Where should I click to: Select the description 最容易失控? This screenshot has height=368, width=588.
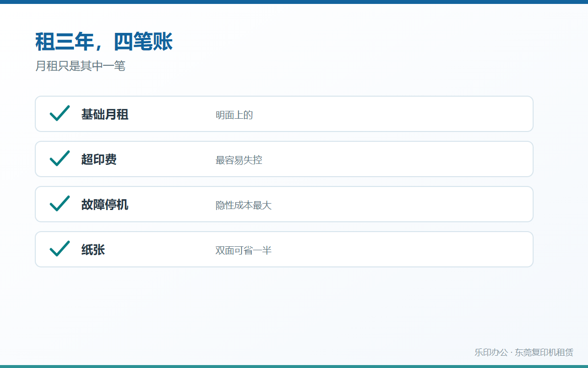239,160
